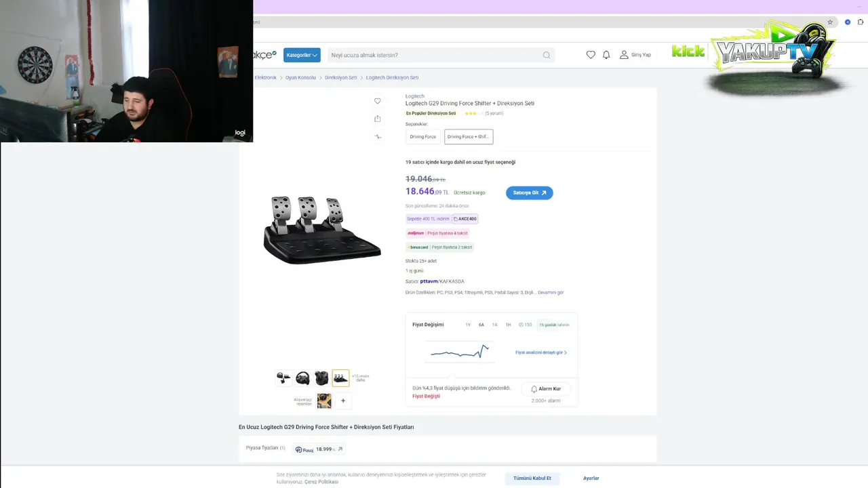Bookmark page with browser star icon

pos(830,22)
